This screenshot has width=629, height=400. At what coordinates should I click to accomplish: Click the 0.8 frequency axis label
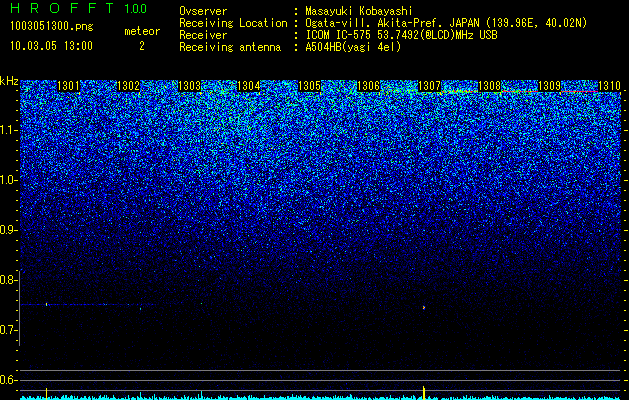pyautogui.click(x=8, y=280)
